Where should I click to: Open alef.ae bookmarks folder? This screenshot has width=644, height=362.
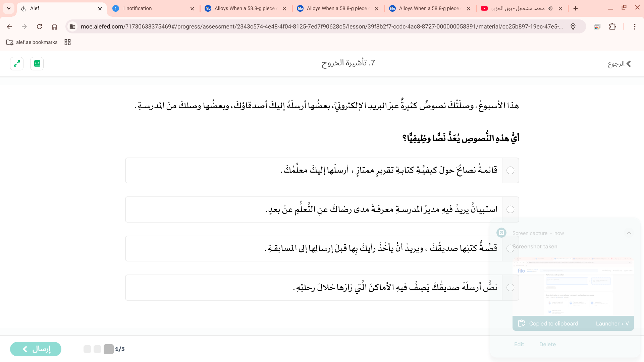(32, 42)
